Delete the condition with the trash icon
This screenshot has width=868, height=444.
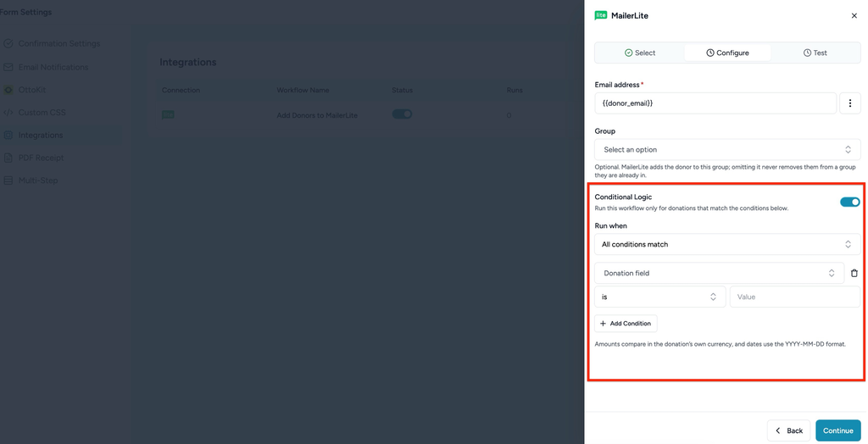click(x=854, y=273)
